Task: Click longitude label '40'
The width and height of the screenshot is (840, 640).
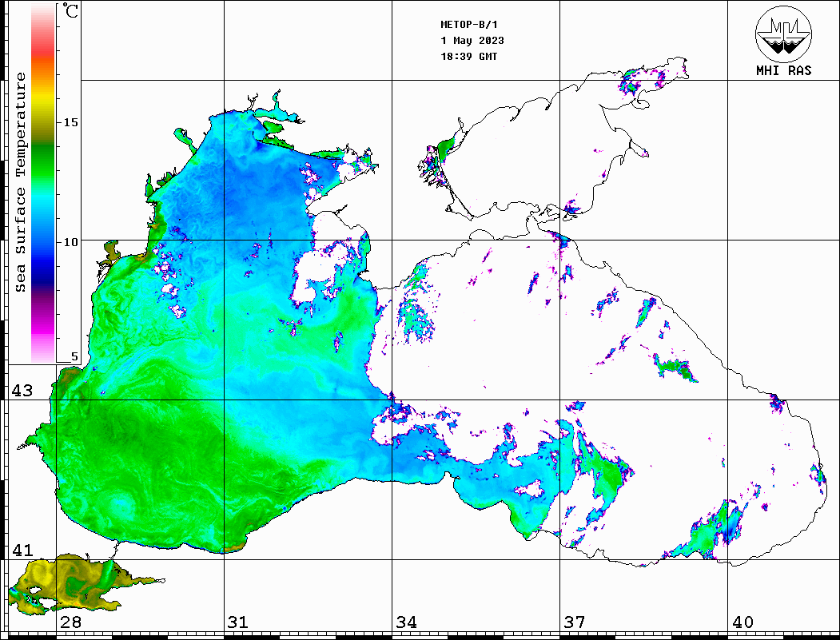Action: 742,622
